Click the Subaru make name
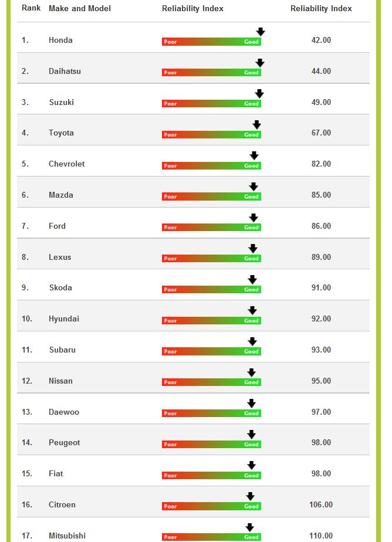 (62, 350)
